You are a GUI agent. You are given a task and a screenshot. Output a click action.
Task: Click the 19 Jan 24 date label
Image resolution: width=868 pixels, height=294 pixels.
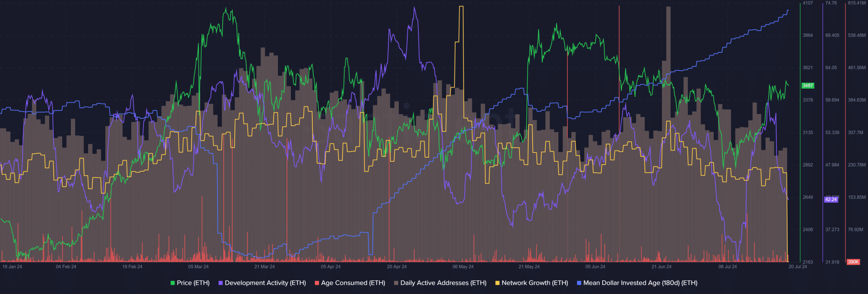pos(12,267)
